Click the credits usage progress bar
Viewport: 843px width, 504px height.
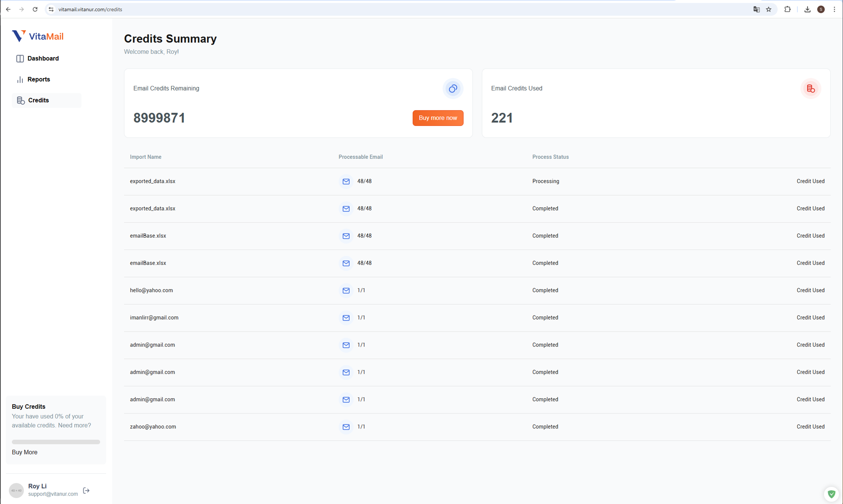[56, 442]
